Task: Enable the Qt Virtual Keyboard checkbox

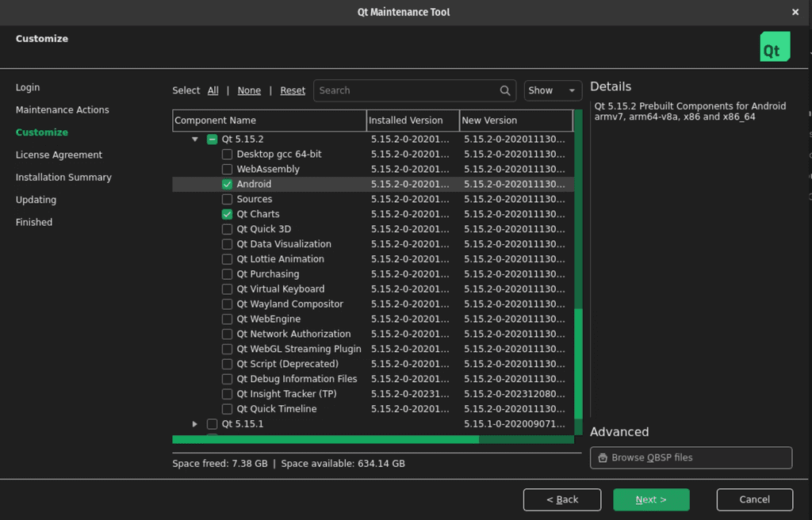Action: tap(227, 289)
